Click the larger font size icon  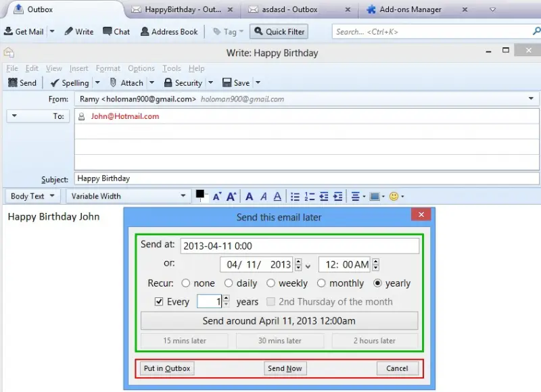pos(231,197)
